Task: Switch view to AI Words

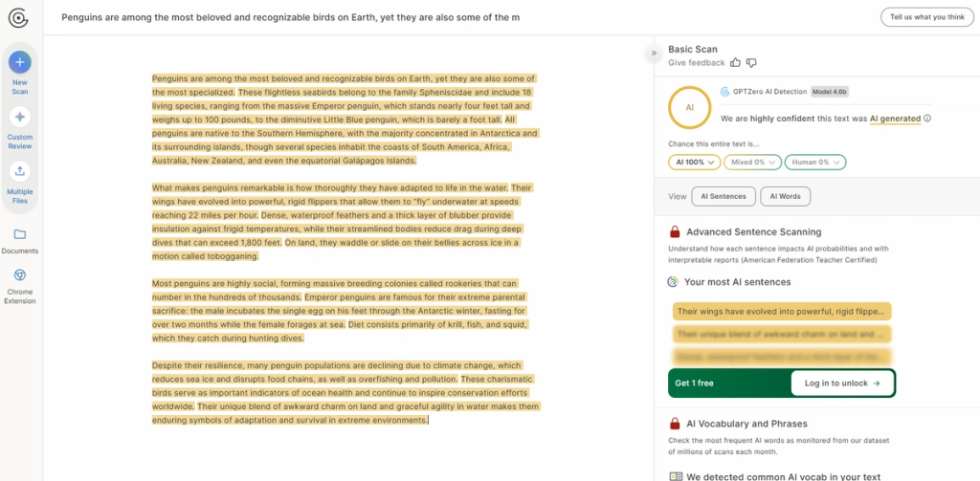Action: point(785,196)
